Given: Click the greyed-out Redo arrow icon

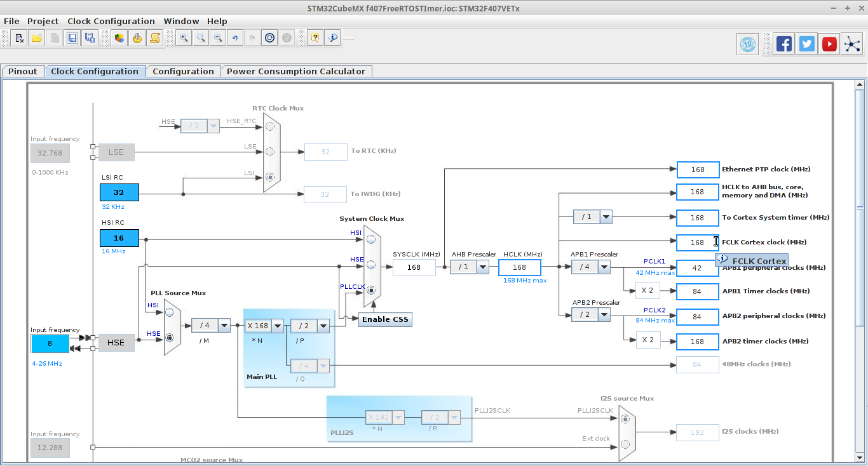Looking at the screenshot, I should point(252,38).
